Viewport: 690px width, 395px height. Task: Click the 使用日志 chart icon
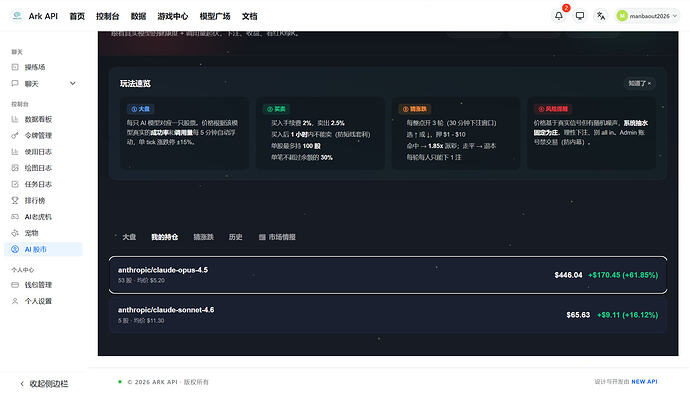(15, 152)
